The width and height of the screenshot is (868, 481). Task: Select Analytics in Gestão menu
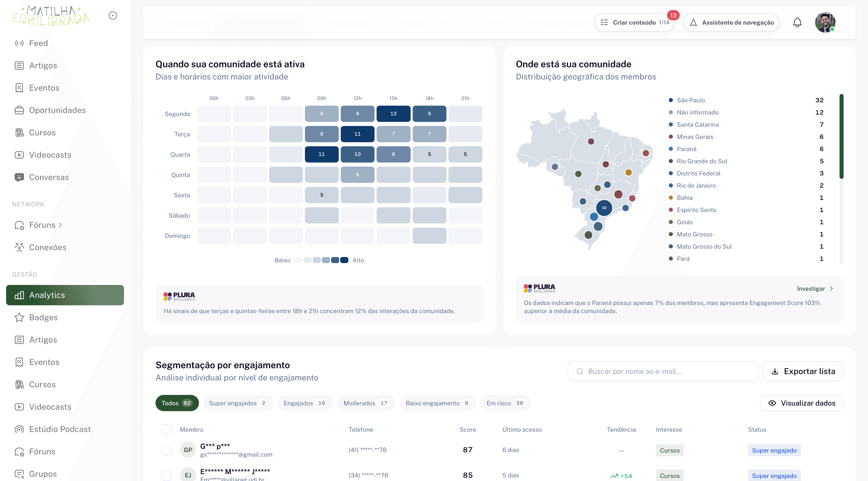[65, 295]
